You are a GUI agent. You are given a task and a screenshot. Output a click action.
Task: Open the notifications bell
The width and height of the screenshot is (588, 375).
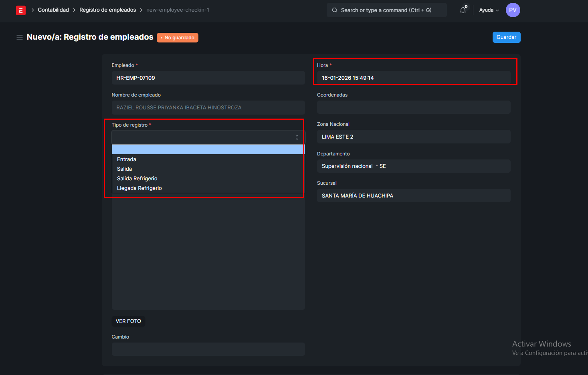pyautogui.click(x=463, y=10)
